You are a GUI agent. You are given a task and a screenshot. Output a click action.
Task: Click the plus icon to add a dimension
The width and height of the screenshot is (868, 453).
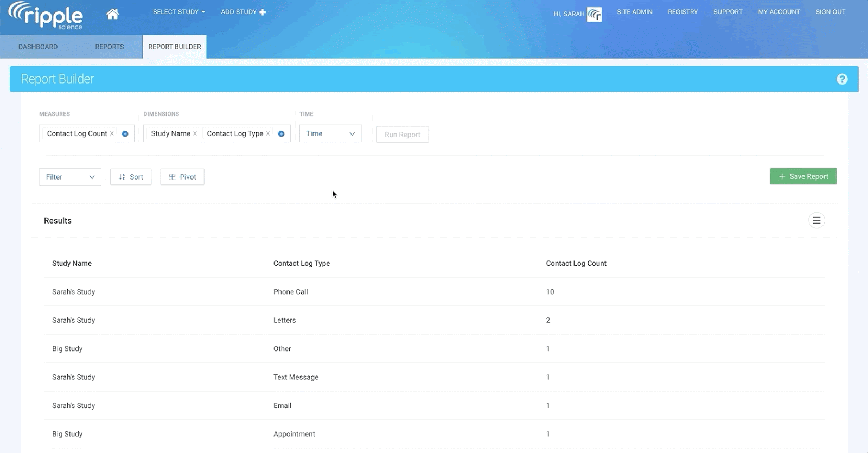click(x=282, y=134)
